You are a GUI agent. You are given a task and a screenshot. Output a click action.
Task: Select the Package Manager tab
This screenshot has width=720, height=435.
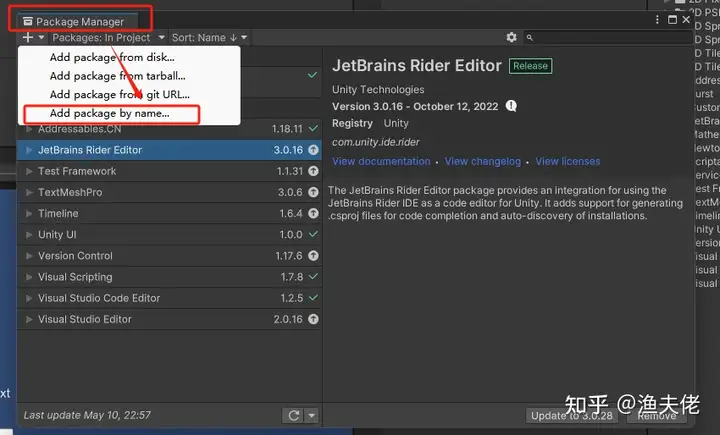click(x=77, y=22)
